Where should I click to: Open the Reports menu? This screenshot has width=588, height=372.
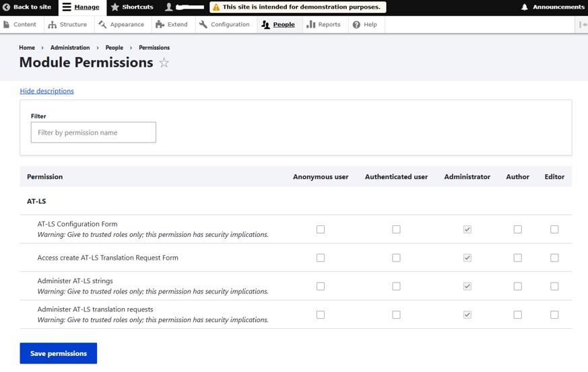click(x=323, y=25)
